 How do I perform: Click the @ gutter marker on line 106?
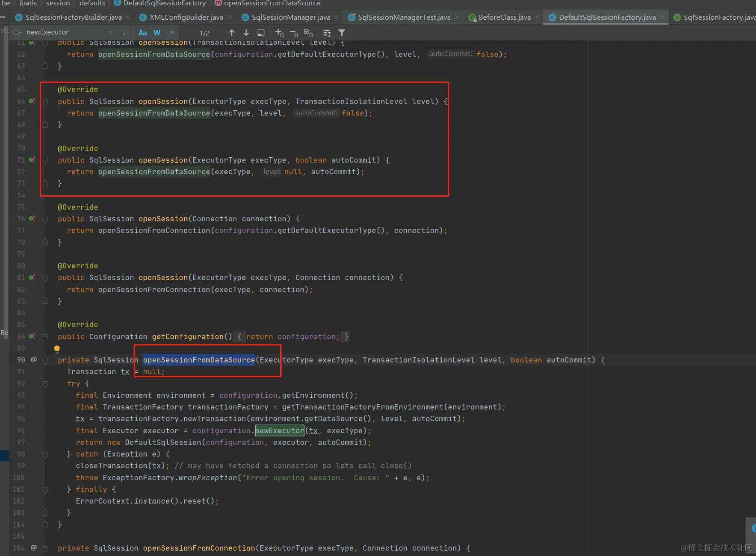pyautogui.click(x=34, y=547)
